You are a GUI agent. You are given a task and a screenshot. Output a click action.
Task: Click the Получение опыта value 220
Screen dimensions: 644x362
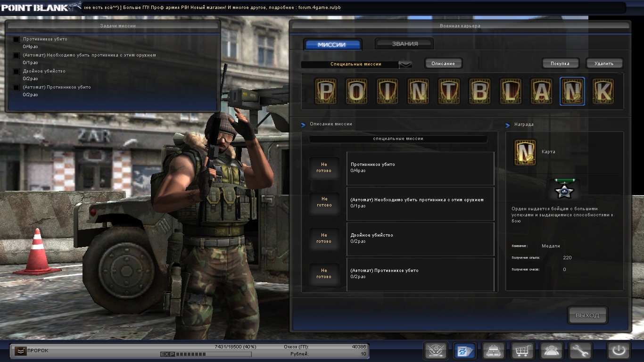point(567,258)
